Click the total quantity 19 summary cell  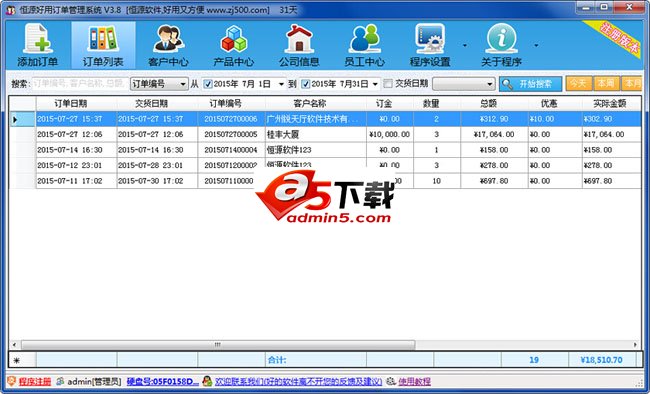(x=534, y=360)
